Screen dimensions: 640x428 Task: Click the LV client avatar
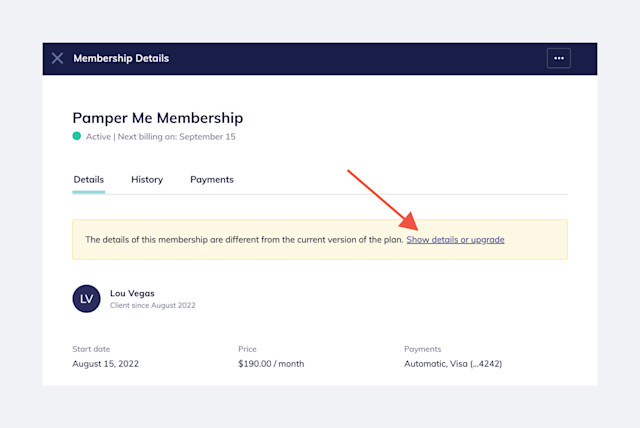[x=87, y=299]
